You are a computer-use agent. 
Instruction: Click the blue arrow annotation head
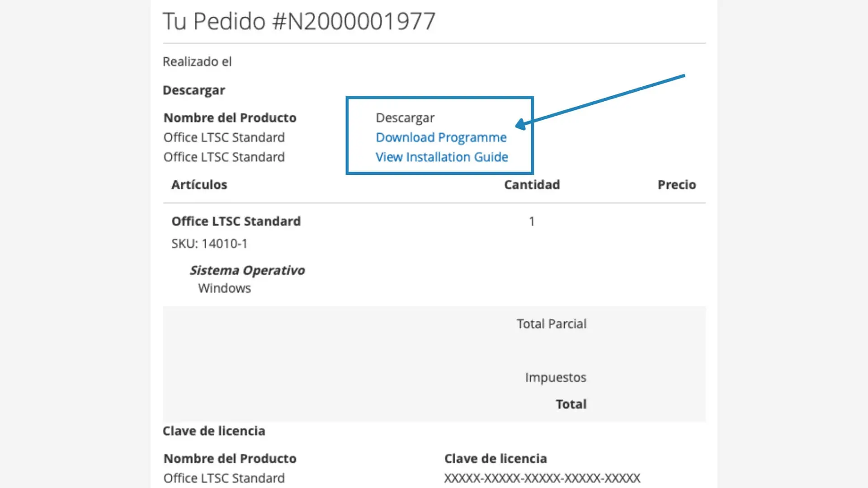(x=520, y=124)
